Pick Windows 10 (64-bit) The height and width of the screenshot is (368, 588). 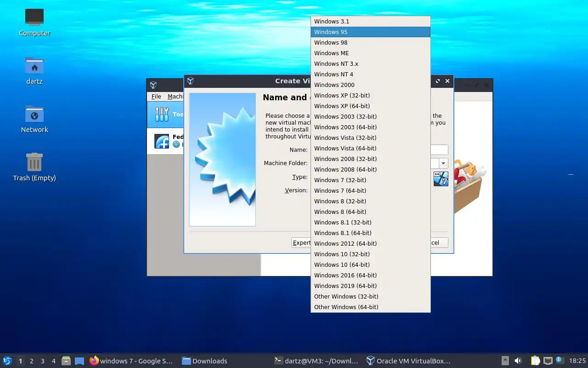370,264
